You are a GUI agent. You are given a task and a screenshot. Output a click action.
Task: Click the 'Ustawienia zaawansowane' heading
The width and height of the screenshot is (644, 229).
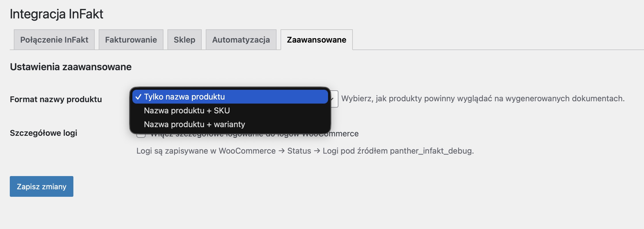71,67
